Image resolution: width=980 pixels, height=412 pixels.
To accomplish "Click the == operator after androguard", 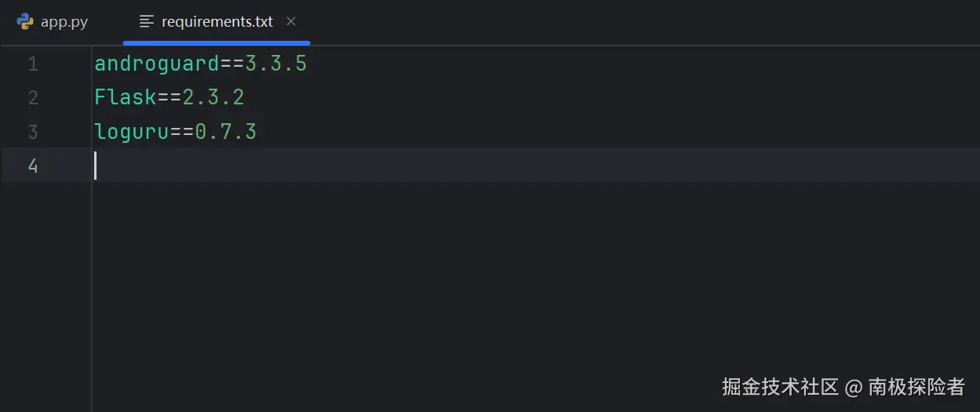I will tap(232, 64).
